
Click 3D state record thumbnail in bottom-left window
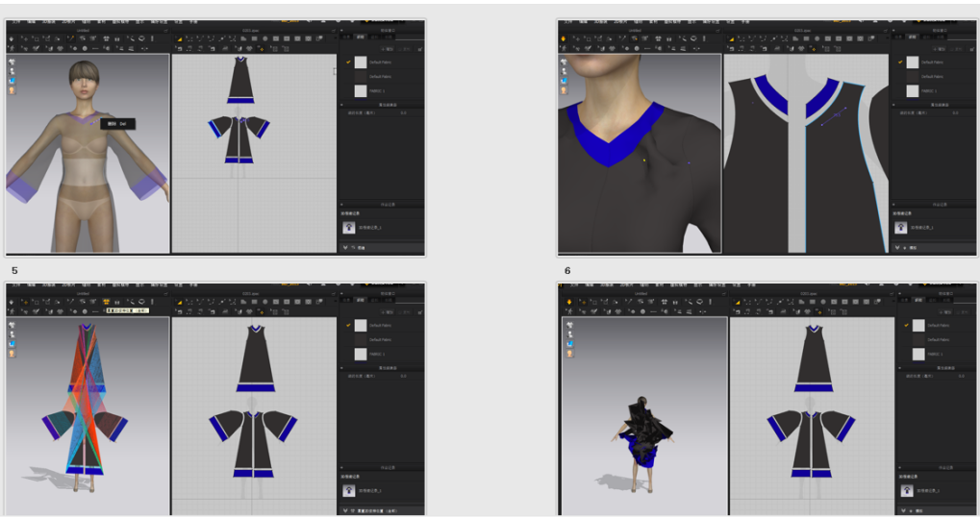click(x=349, y=490)
